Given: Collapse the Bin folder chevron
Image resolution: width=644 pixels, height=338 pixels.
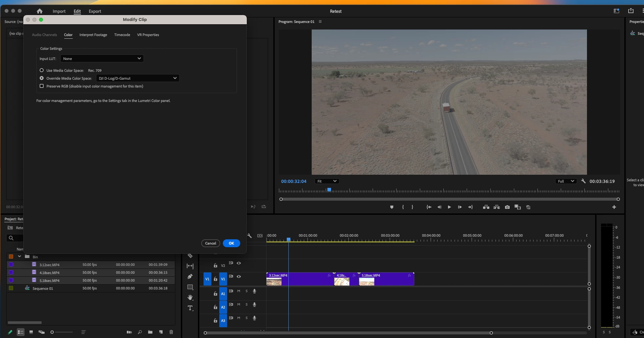Looking at the screenshot, I should click(x=19, y=256).
